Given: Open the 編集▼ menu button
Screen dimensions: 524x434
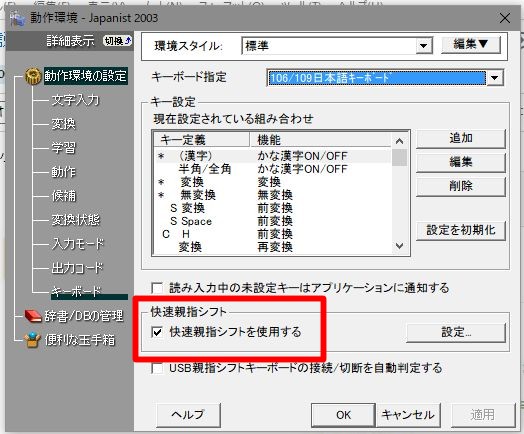Looking at the screenshot, I should point(471,44).
